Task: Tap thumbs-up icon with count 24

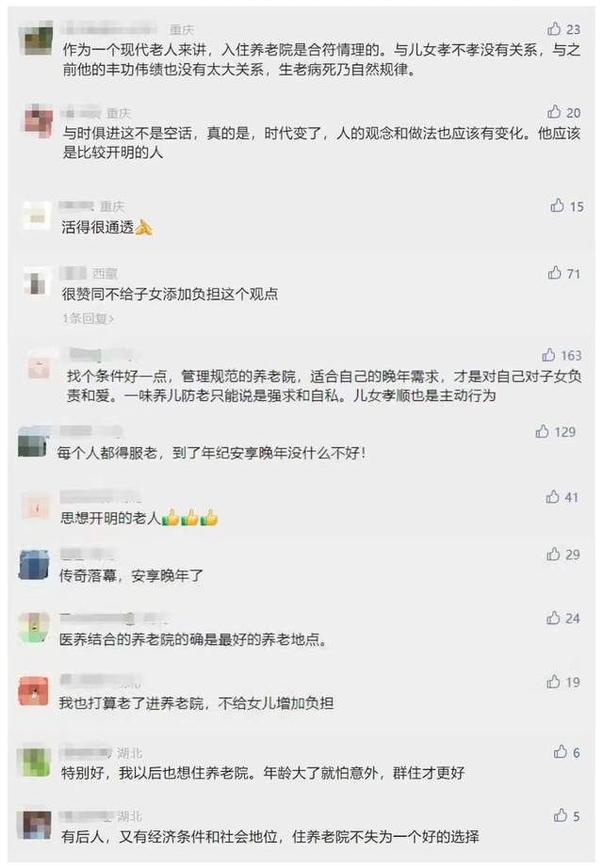Action: click(x=553, y=618)
